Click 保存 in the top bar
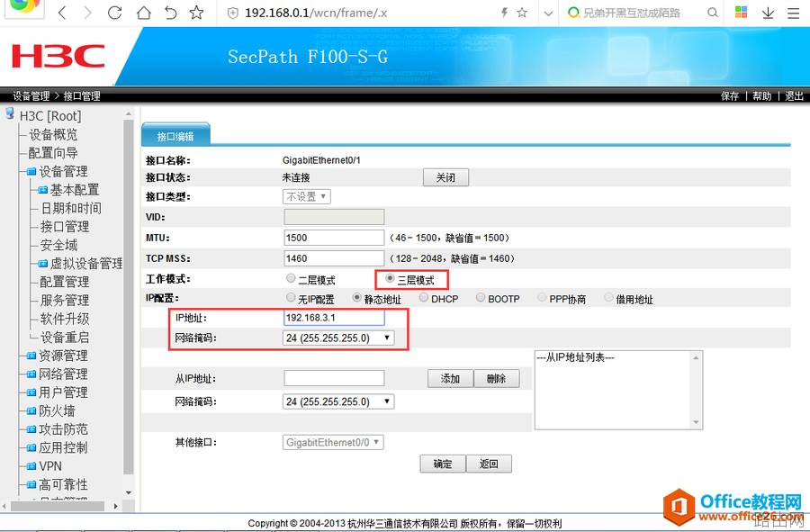Viewport: 810px width, 532px height. (x=730, y=96)
